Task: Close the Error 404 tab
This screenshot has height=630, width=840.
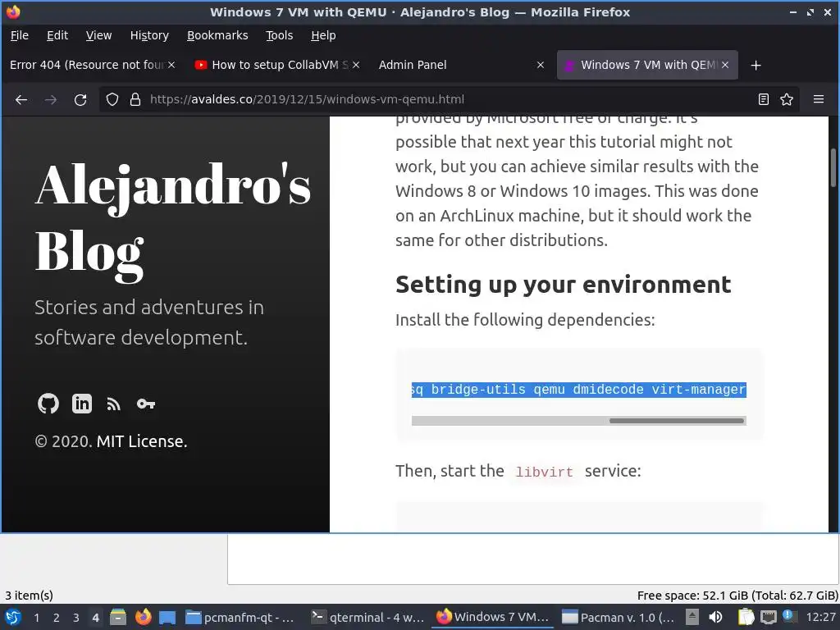Action: [171, 65]
